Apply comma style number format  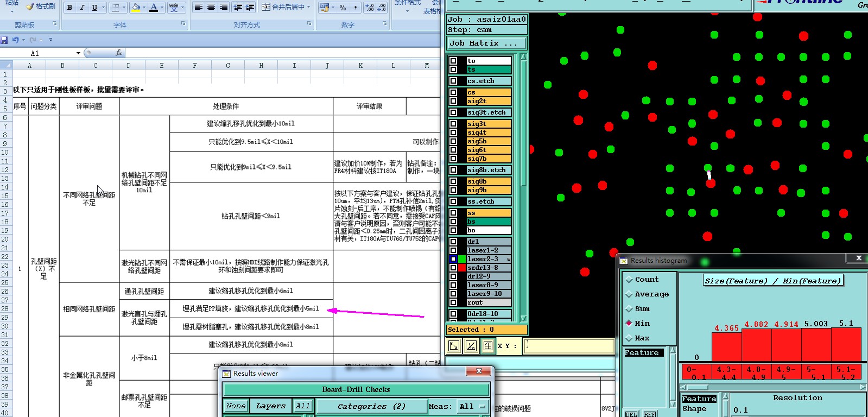[x=355, y=8]
